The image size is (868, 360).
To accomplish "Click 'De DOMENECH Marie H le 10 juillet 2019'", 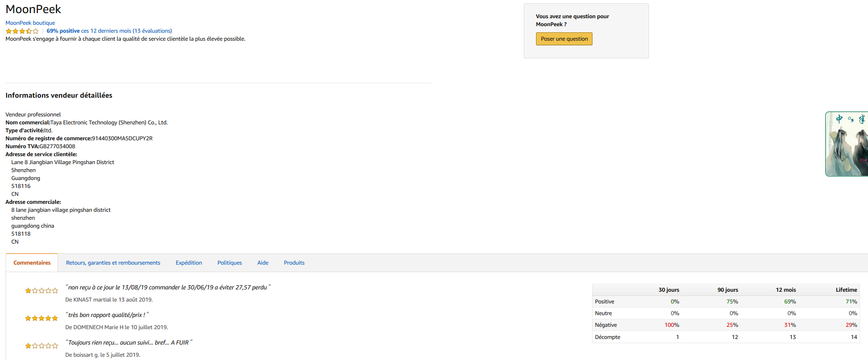I will point(116,327).
